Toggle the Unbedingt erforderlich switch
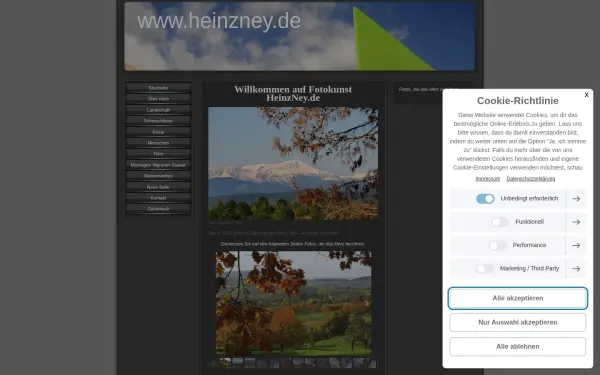Screen dimensions: 600x375 pyautogui.click(x=485, y=199)
